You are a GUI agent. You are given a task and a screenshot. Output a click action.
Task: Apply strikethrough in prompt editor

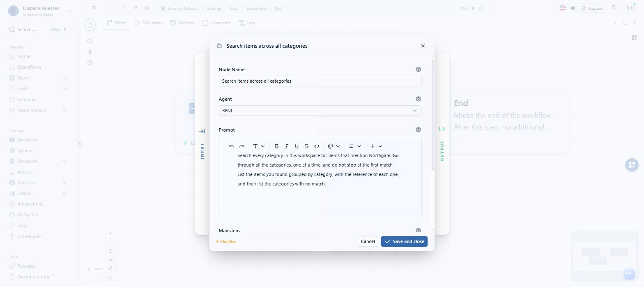click(x=307, y=146)
